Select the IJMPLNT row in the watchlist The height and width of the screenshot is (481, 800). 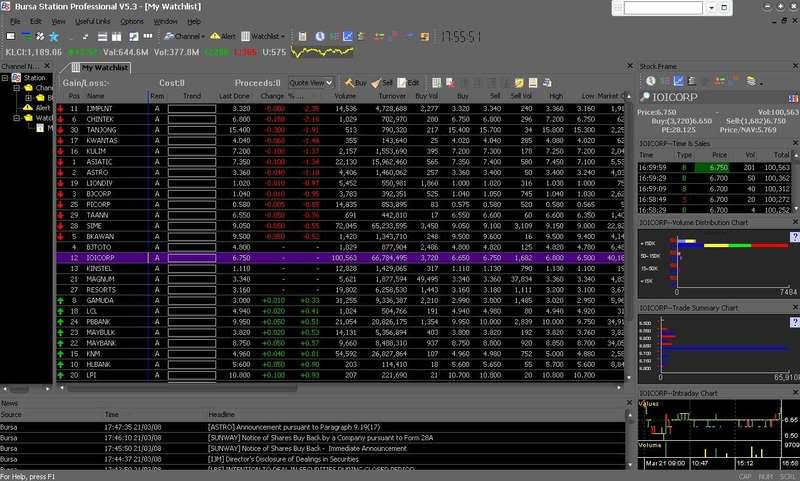click(x=340, y=109)
